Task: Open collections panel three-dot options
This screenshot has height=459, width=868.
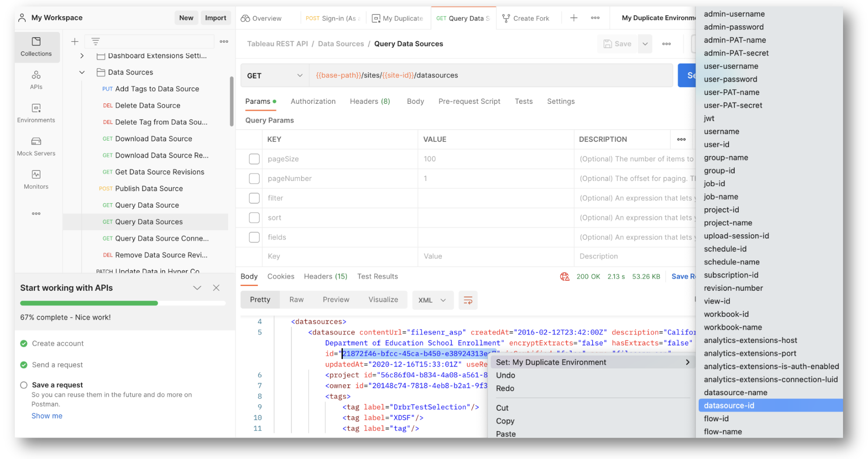Action: click(224, 42)
